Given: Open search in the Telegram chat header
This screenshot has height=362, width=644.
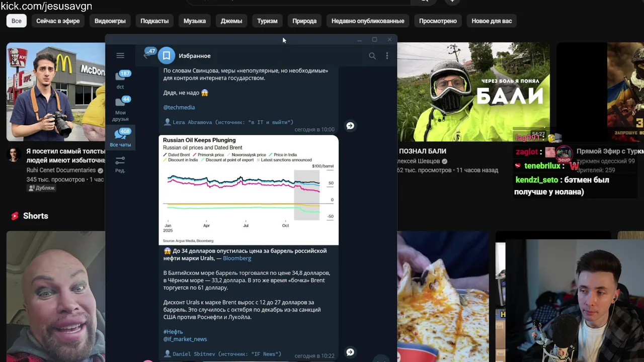Looking at the screenshot, I should point(372,56).
